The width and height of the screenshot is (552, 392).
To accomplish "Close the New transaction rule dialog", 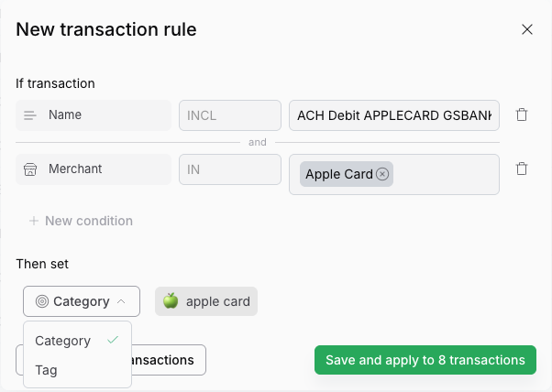I will click(x=527, y=29).
